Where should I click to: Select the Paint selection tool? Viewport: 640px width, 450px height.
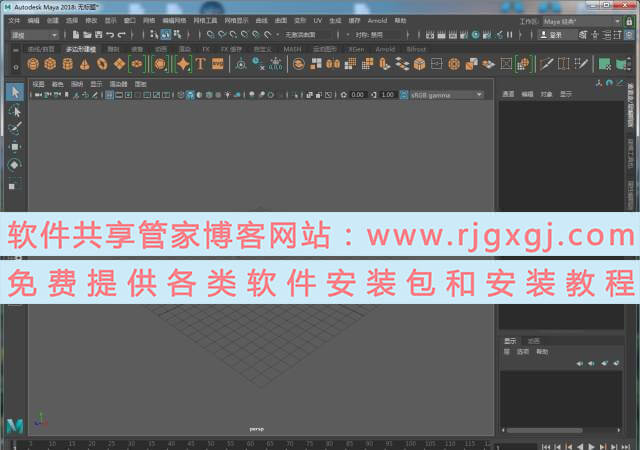15,128
